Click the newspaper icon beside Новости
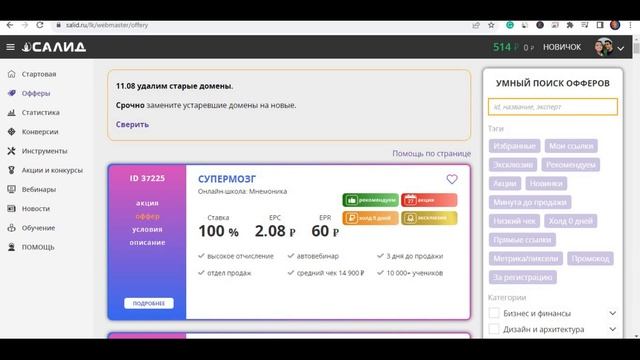Screen dimensions: 640x360 click(11, 208)
